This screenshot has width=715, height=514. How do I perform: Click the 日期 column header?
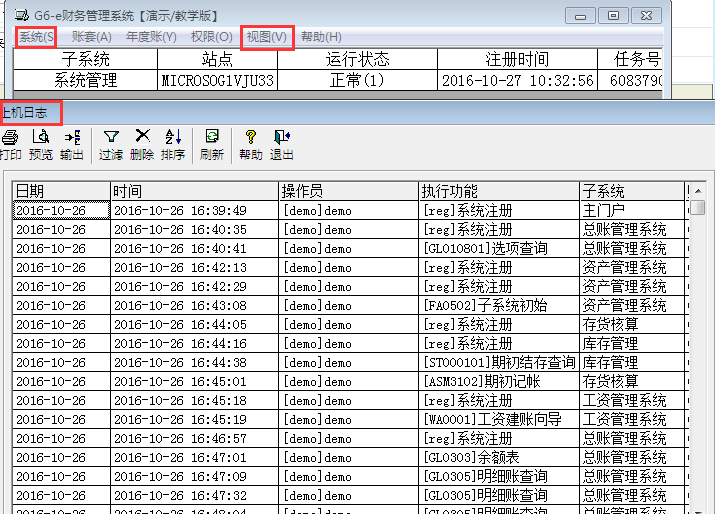62,191
